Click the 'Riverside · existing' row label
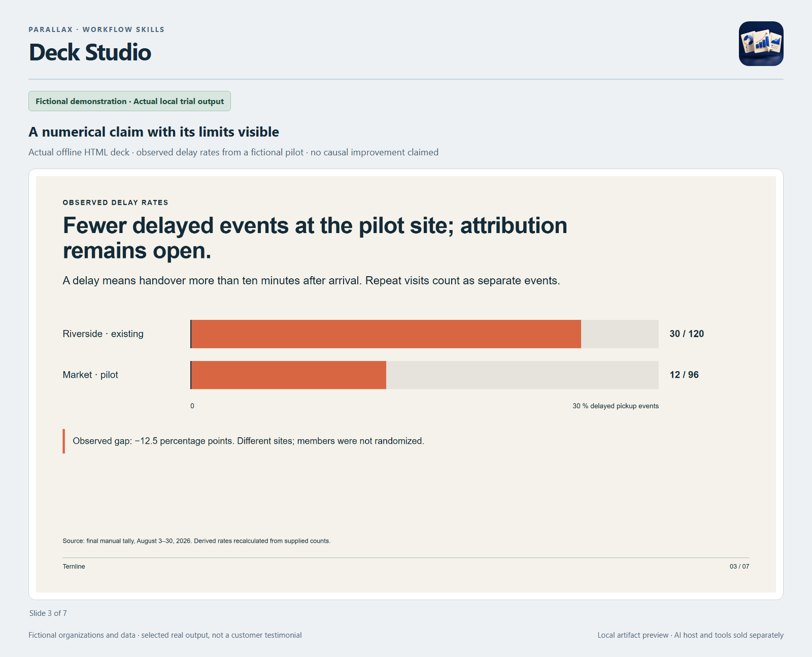 coord(103,334)
